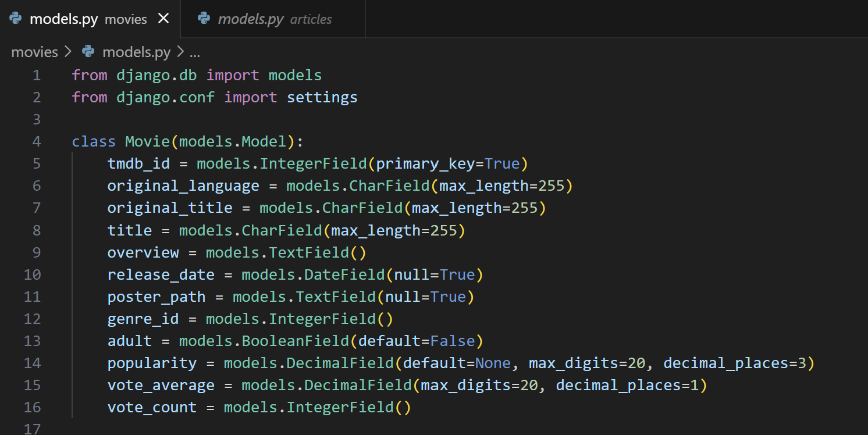Image resolution: width=868 pixels, height=435 pixels.
Task: Click line number 16 in gutter
Action: click(x=33, y=408)
